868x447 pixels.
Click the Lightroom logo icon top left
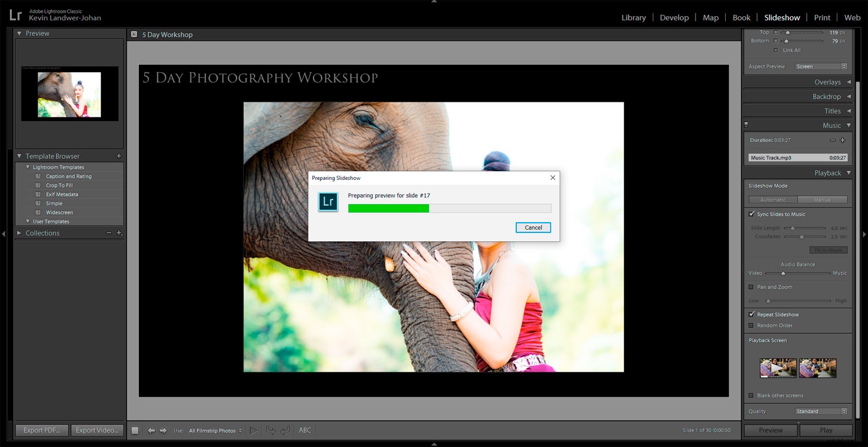[x=15, y=14]
